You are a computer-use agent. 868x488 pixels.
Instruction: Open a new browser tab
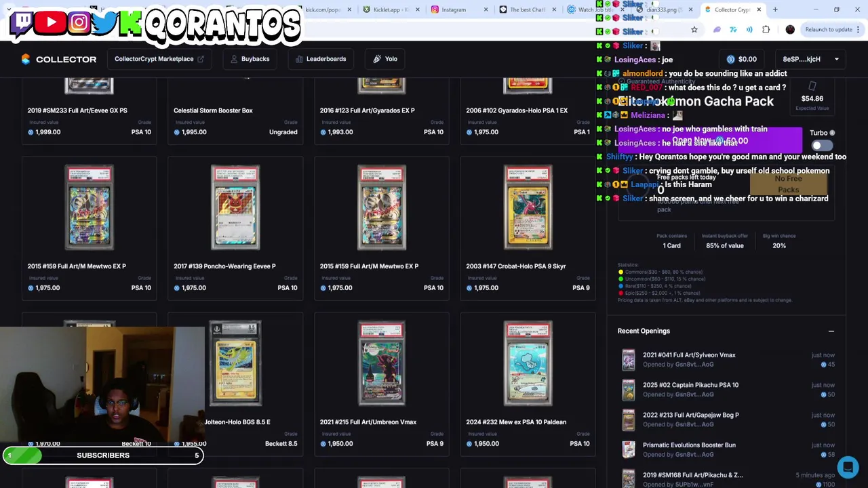(775, 9)
